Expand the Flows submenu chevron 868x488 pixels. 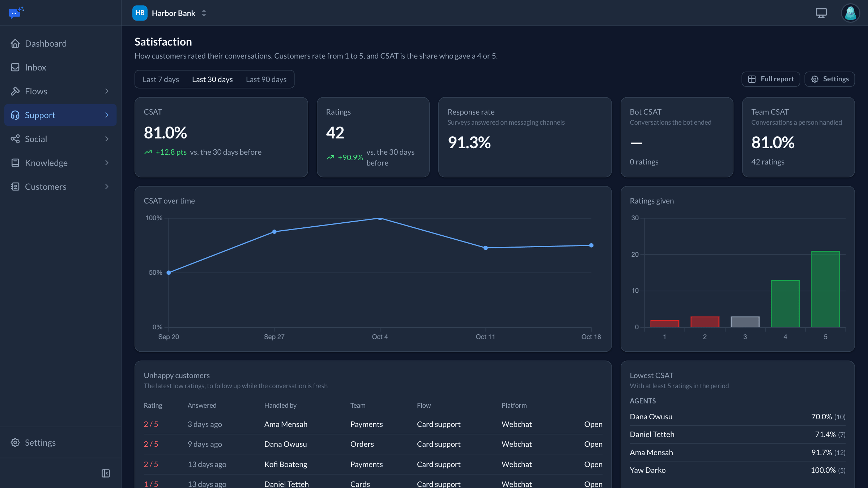click(x=107, y=91)
